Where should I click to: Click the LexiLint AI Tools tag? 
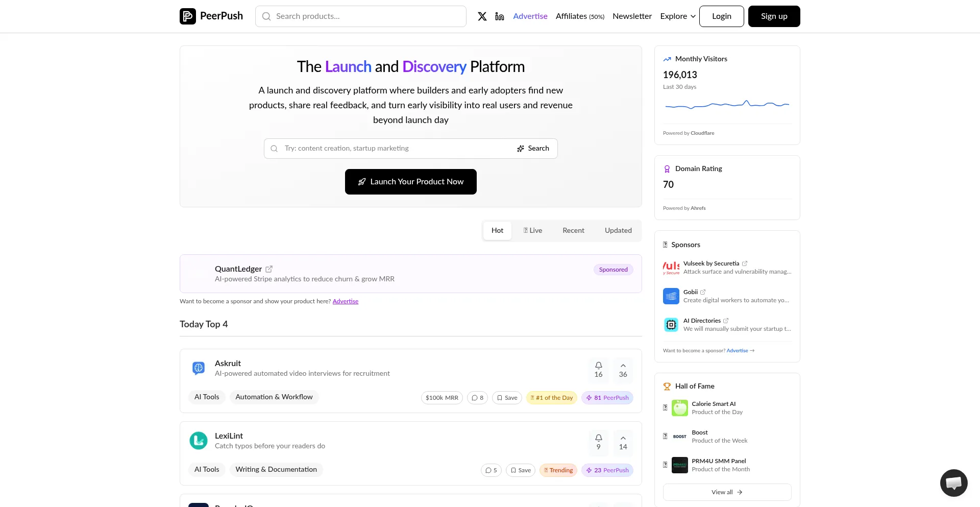coord(207,470)
